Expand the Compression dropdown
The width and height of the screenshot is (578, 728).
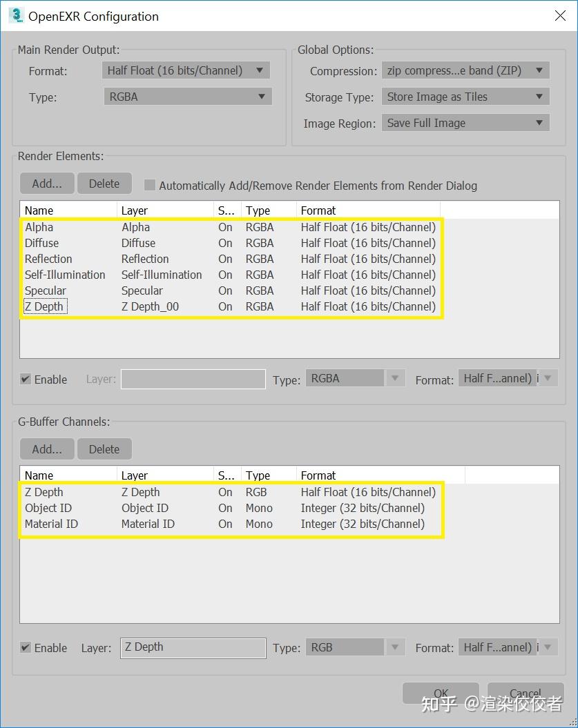pos(465,70)
